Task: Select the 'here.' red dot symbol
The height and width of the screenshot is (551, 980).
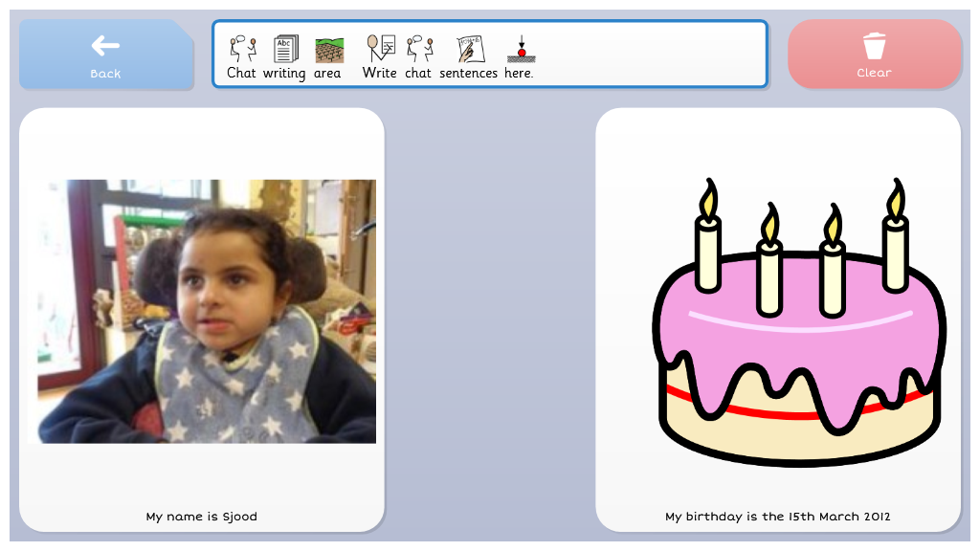Action: coord(521,50)
